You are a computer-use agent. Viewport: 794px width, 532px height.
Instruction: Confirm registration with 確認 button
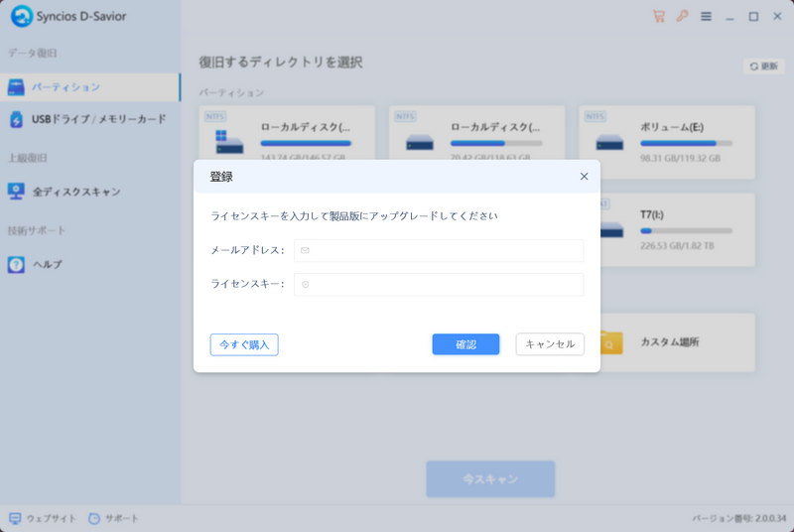point(465,344)
